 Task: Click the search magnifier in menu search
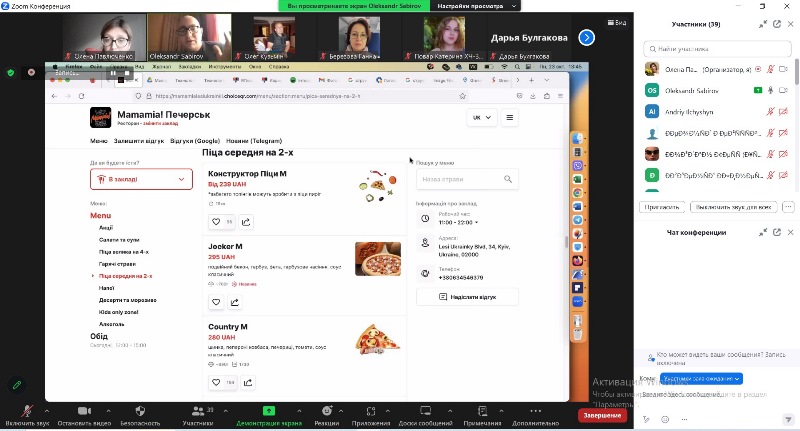click(508, 179)
